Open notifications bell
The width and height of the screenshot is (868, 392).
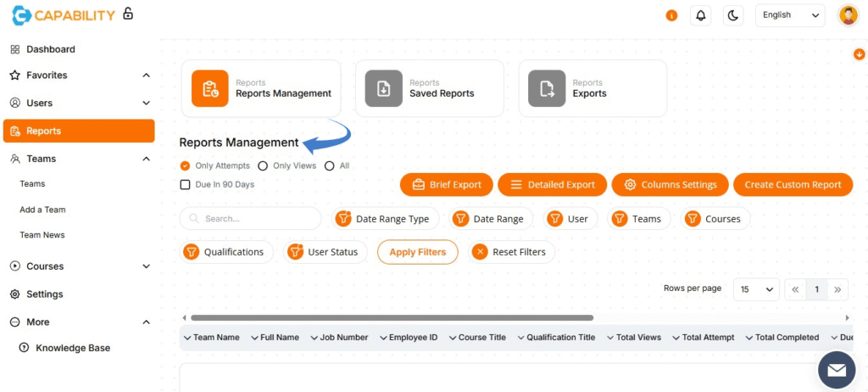700,15
